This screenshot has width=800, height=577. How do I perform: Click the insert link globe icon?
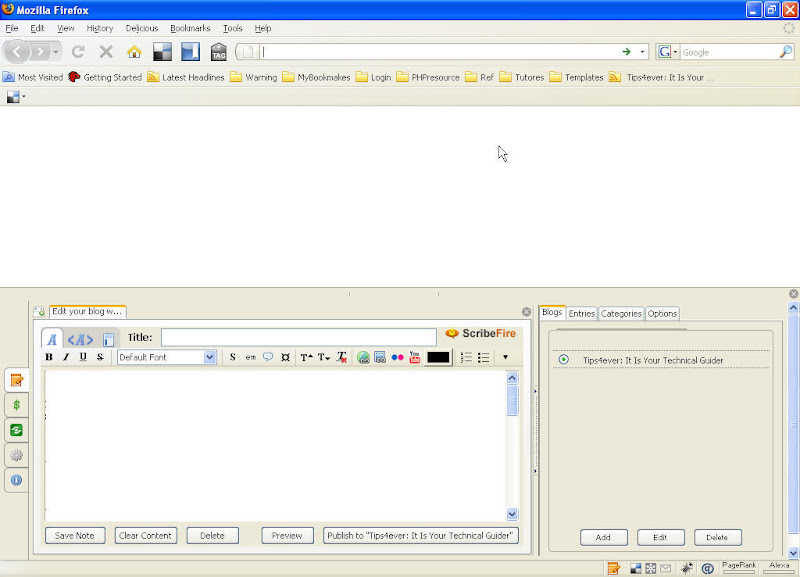(x=364, y=357)
